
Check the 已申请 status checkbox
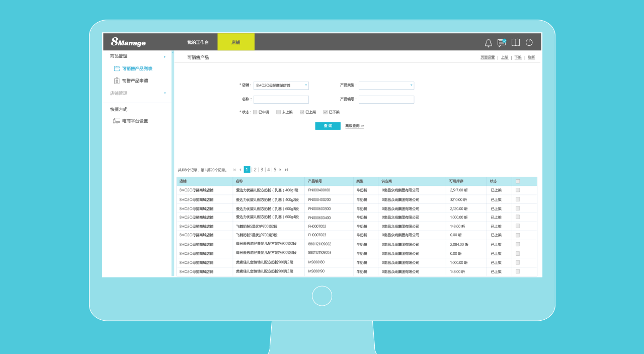point(255,112)
